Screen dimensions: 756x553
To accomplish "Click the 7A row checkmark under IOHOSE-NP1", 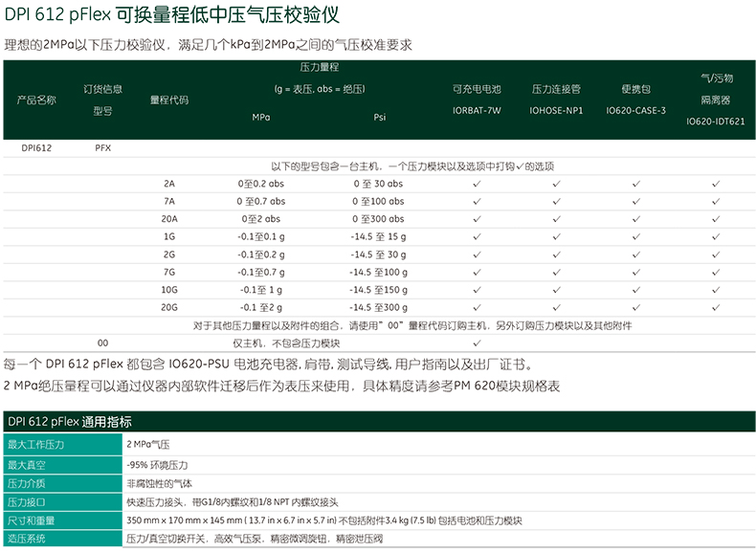I will [556, 202].
